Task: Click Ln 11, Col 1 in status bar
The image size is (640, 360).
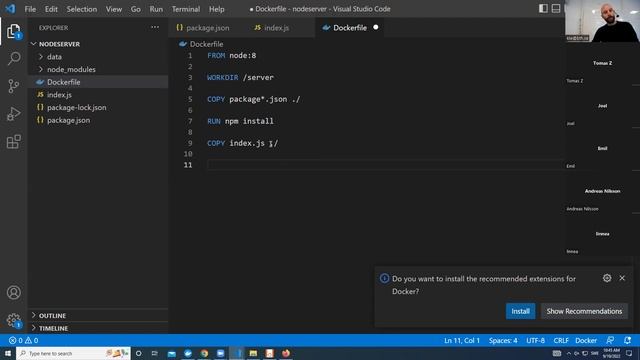Action: (462, 340)
